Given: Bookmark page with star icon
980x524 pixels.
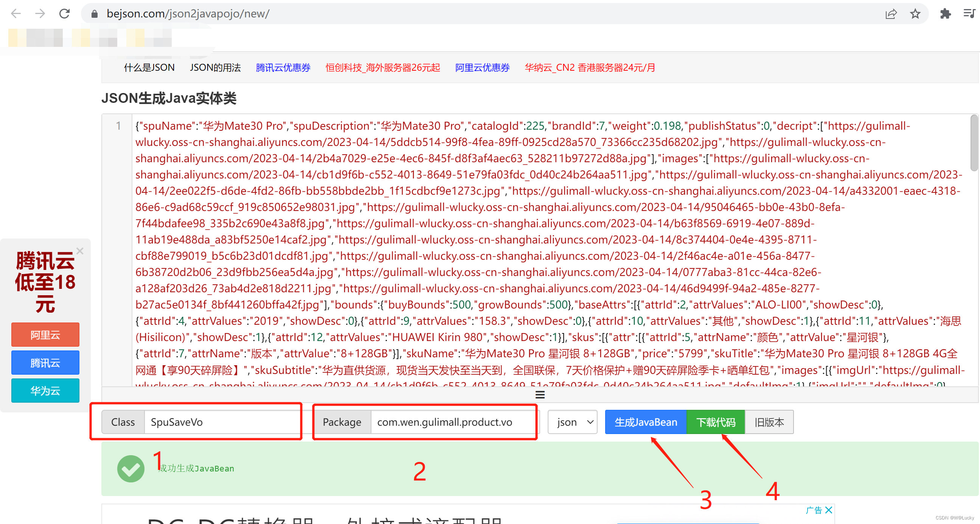Looking at the screenshot, I should point(915,14).
